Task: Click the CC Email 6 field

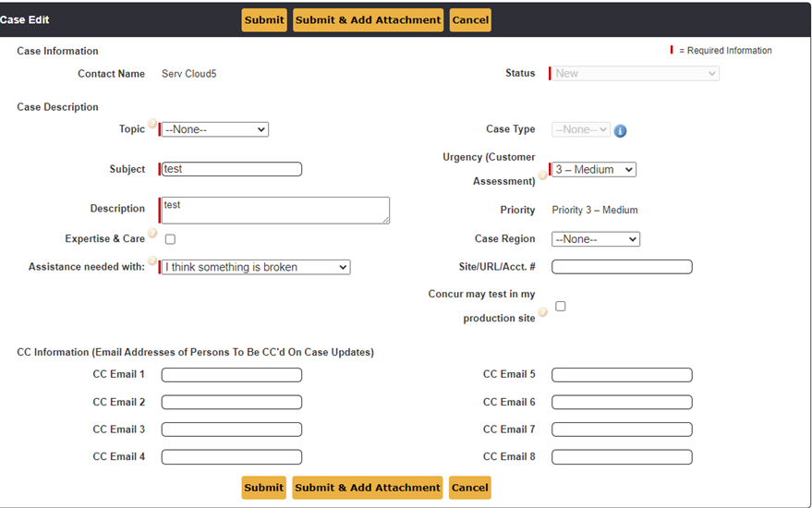Action: [x=622, y=403]
